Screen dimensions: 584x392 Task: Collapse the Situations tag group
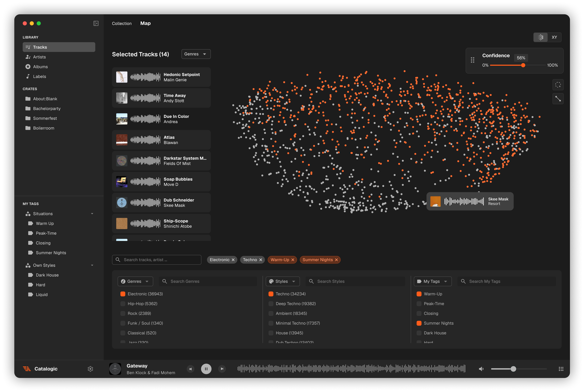coord(92,214)
